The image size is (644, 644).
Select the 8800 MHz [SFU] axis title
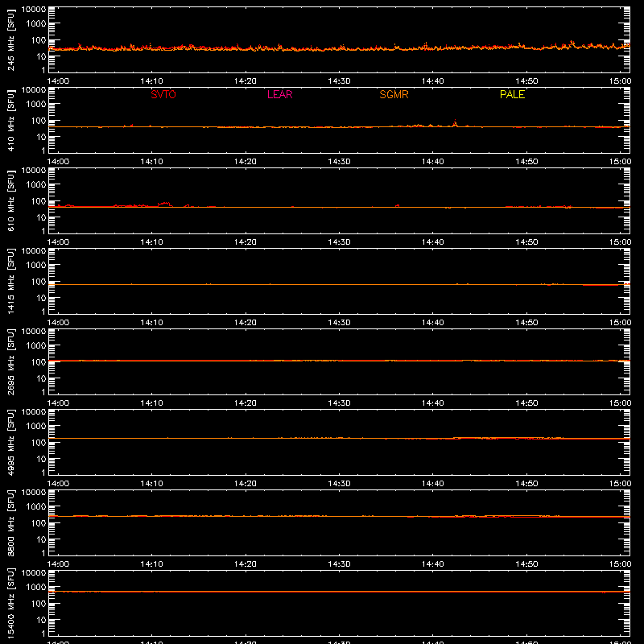[x=11, y=522]
